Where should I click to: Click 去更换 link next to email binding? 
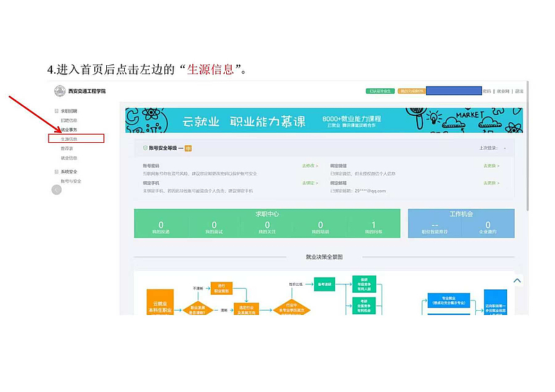click(x=491, y=183)
